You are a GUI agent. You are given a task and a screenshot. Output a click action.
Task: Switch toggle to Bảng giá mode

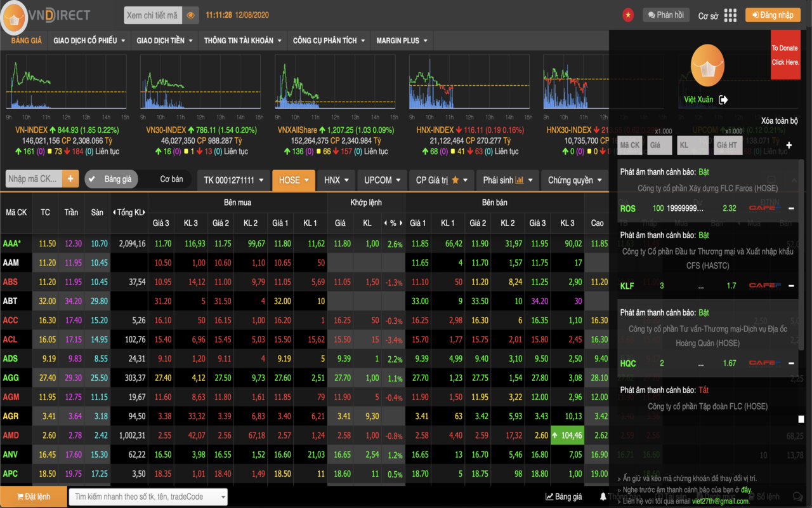click(x=112, y=179)
